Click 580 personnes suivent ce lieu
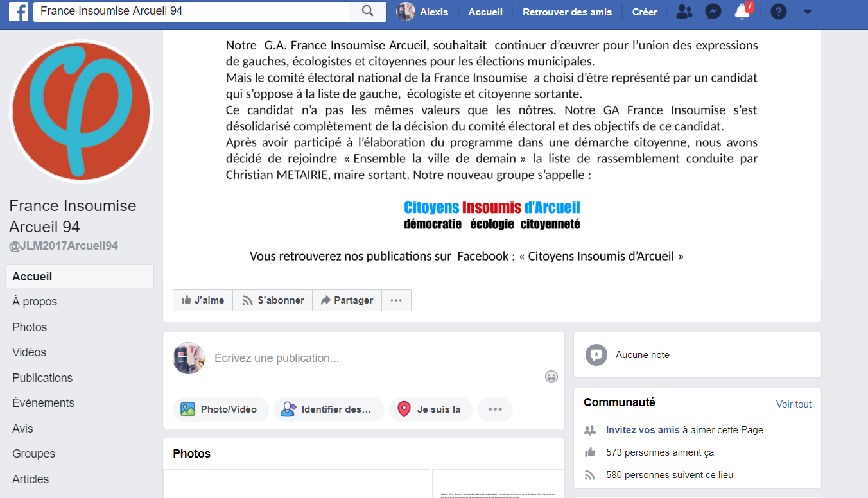The height and width of the screenshot is (498, 868). click(670, 476)
